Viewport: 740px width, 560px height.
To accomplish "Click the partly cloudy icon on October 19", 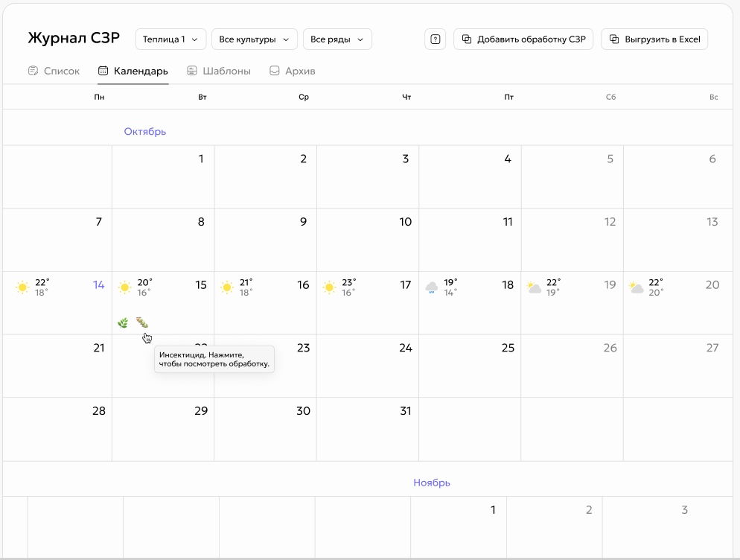I will (534, 287).
